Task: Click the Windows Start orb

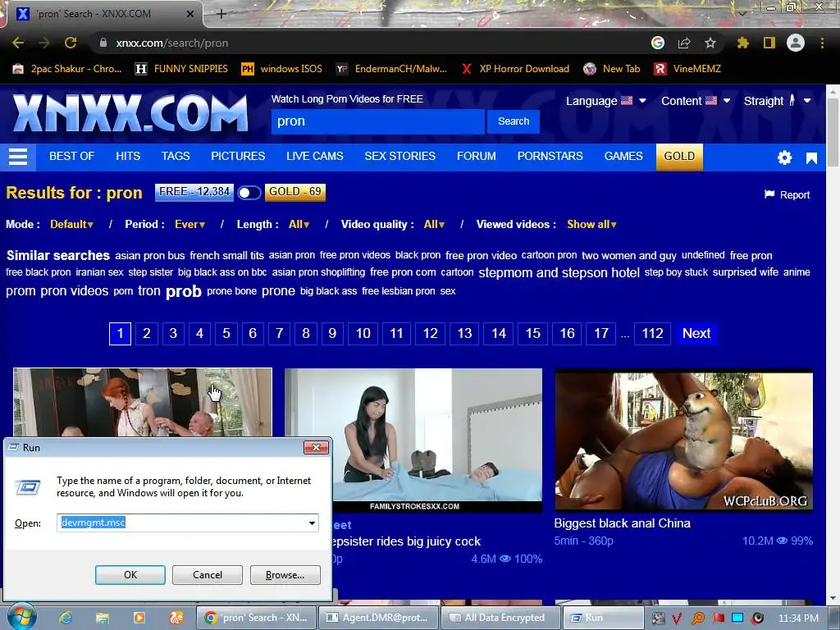Action: click(x=21, y=617)
